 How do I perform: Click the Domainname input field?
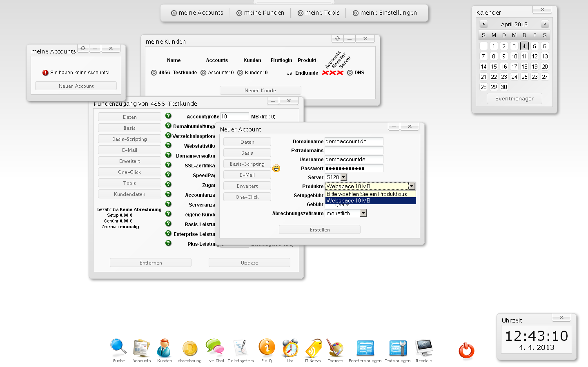tap(354, 141)
